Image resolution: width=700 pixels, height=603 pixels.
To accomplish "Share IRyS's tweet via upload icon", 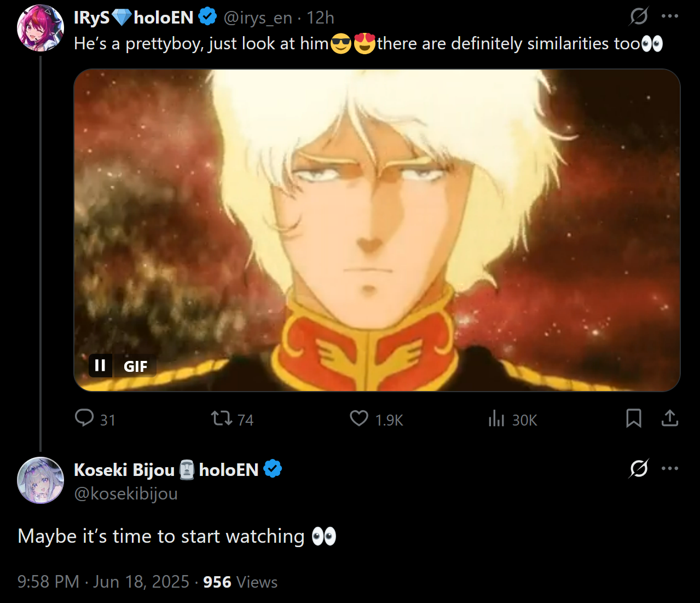I will tap(669, 418).
